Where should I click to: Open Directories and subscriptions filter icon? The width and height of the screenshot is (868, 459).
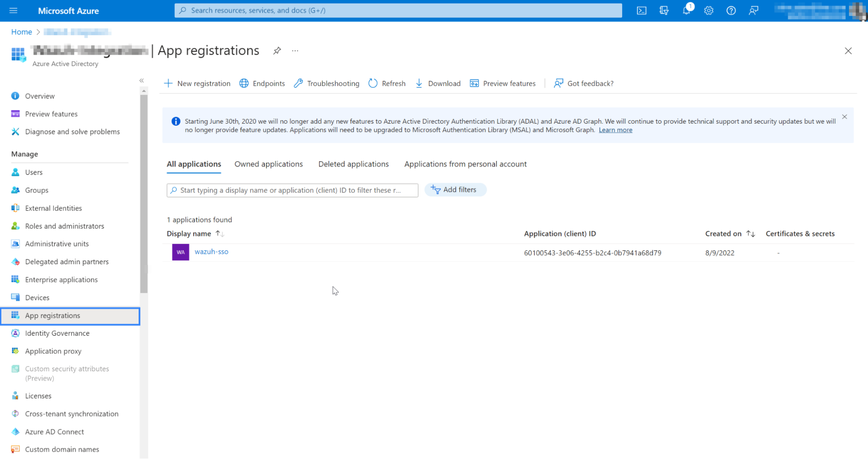pyautogui.click(x=664, y=10)
